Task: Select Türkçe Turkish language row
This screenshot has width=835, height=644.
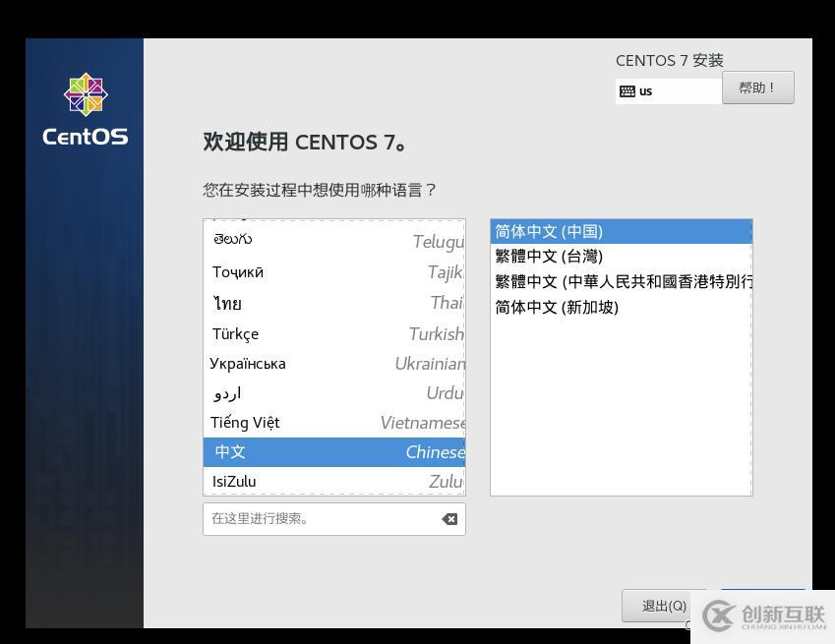Action: [x=333, y=333]
